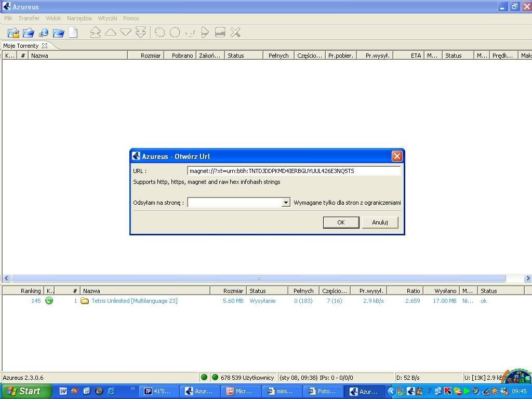532x399 pixels.
Task: Click the start play-arrow toolbar icon
Action: pyautogui.click(x=205, y=33)
